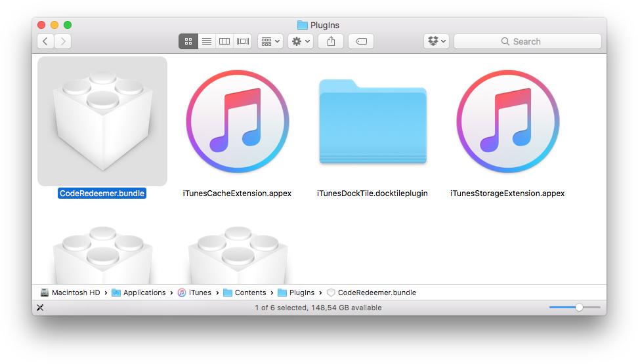
Task: Open the Dropbox toolbar menu
Action: coord(436,41)
